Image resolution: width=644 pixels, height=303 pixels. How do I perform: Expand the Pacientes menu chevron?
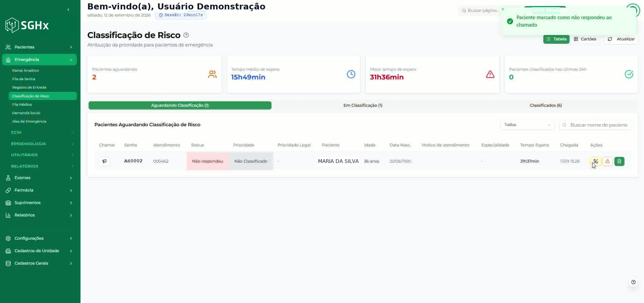71,47
